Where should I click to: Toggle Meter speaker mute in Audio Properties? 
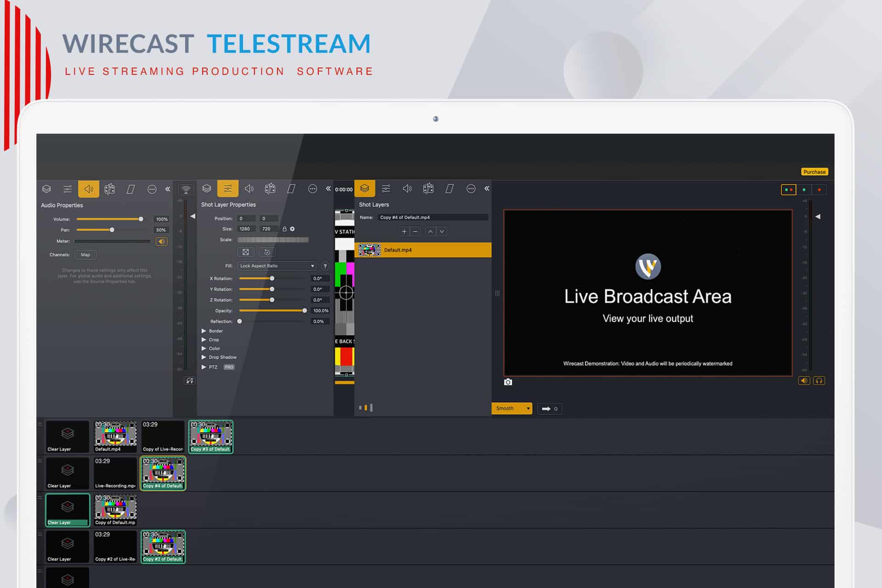pyautogui.click(x=162, y=241)
